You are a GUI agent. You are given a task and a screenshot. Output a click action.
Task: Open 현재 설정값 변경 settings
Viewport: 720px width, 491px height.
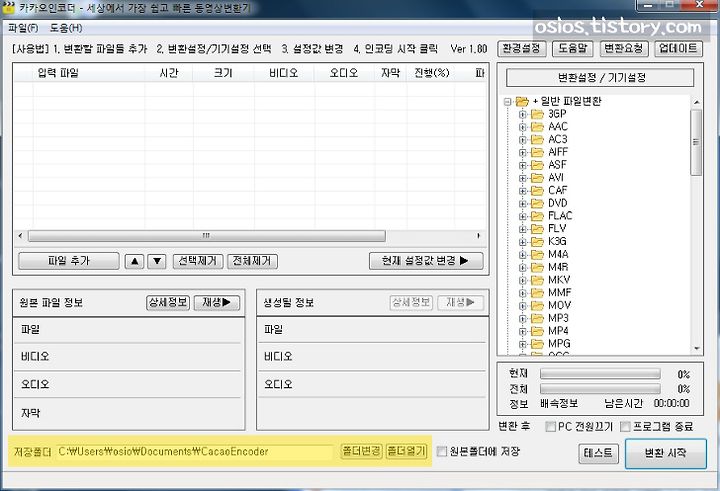coord(426,261)
